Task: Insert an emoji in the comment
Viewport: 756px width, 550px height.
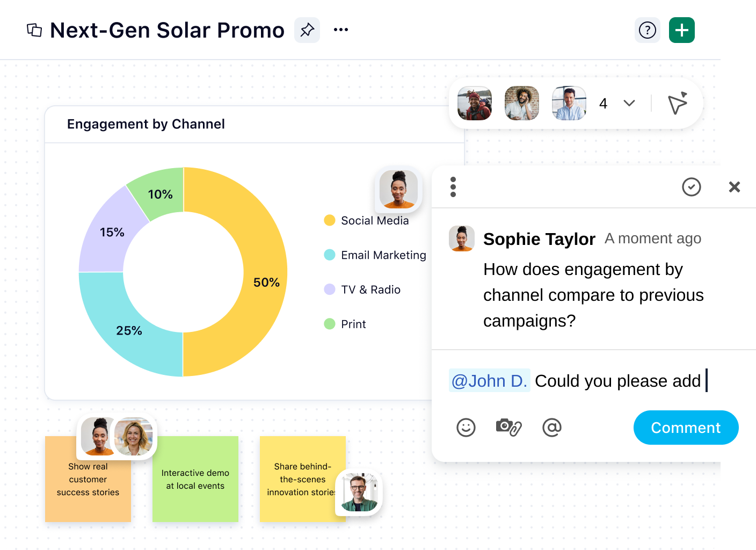Action: point(466,428)
